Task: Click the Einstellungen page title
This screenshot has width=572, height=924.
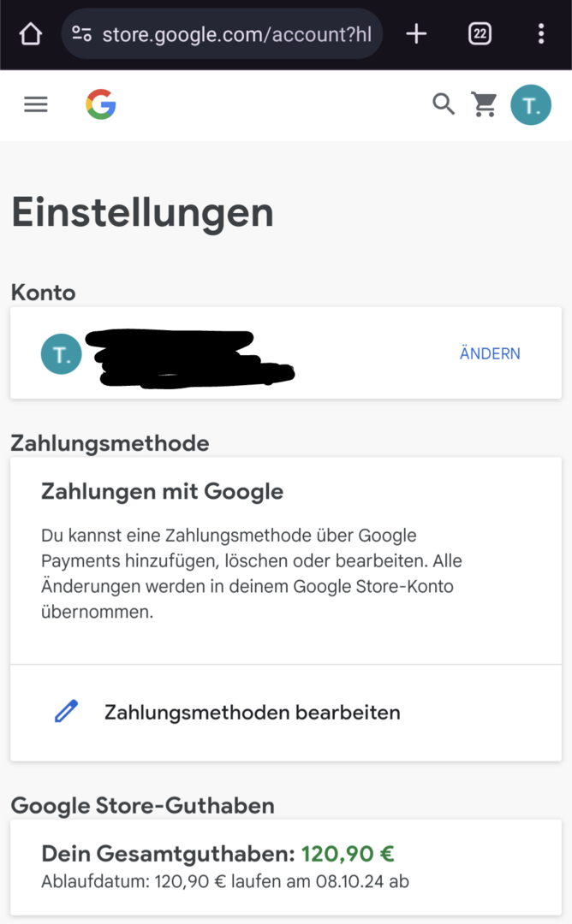Action: (x=142, y=212)
